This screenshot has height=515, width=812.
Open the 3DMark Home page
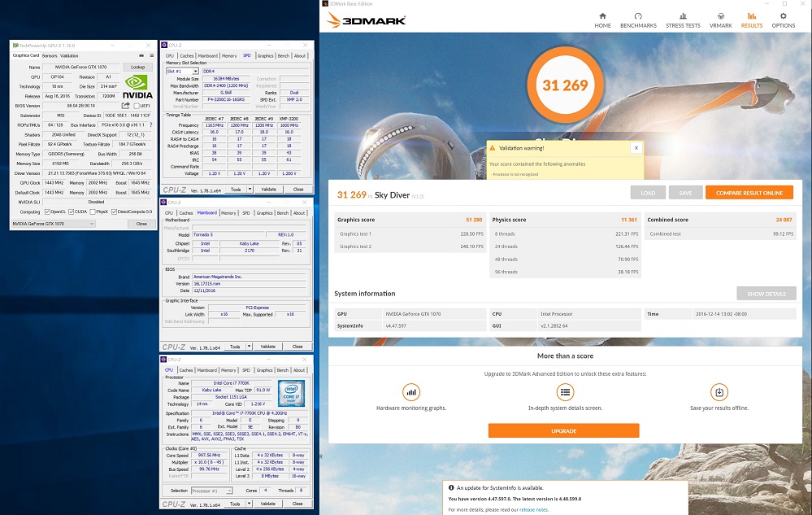(602, 20)
